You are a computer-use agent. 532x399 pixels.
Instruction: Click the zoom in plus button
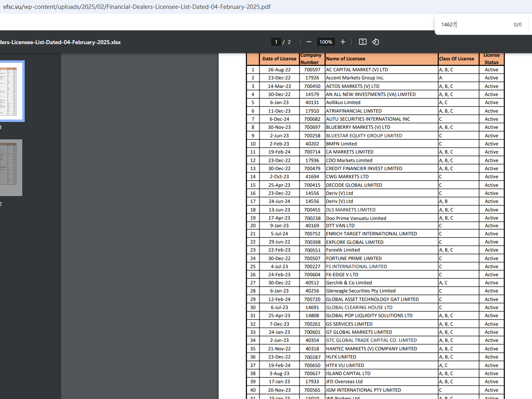(343, 42)
